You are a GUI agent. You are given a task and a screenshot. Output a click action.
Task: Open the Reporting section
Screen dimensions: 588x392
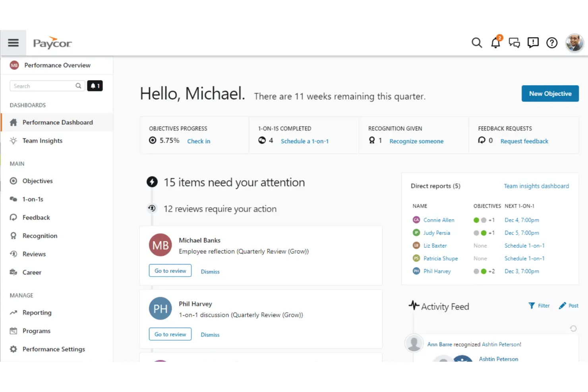point(37,313)
